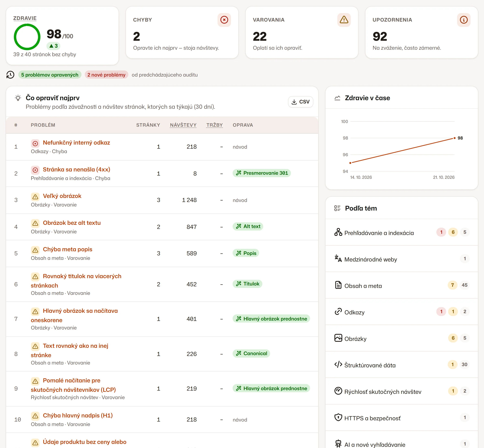Open the Nefunkčný interný odkaz problem
This screenshot has height=448, width=484.
click(76, 143)
